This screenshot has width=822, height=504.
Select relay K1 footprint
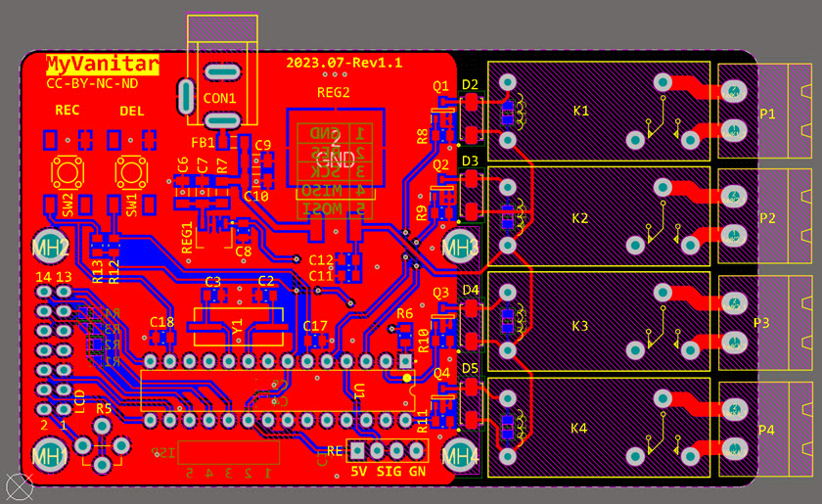pos(580,111)
